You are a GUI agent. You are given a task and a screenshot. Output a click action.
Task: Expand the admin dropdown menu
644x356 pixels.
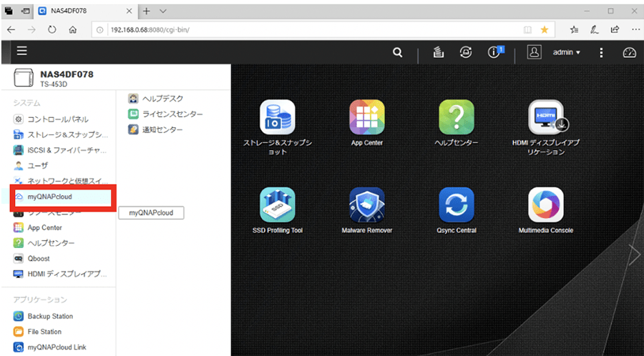567,52
